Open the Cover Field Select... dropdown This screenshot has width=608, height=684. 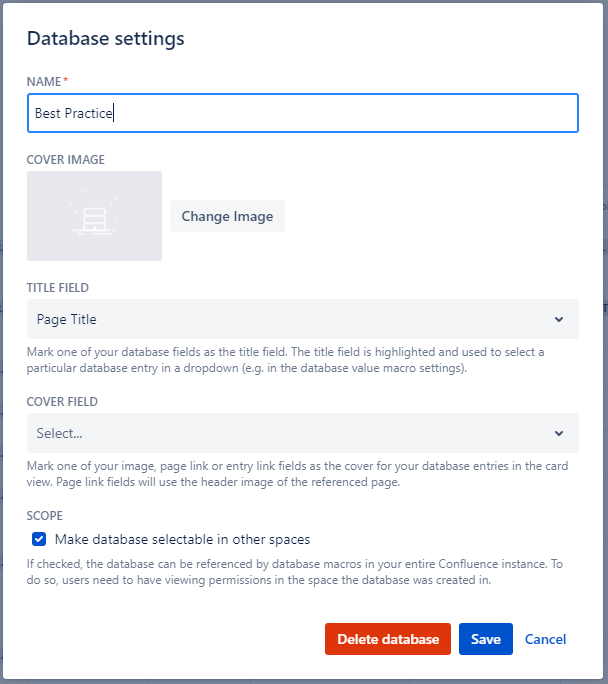[303, 433]
